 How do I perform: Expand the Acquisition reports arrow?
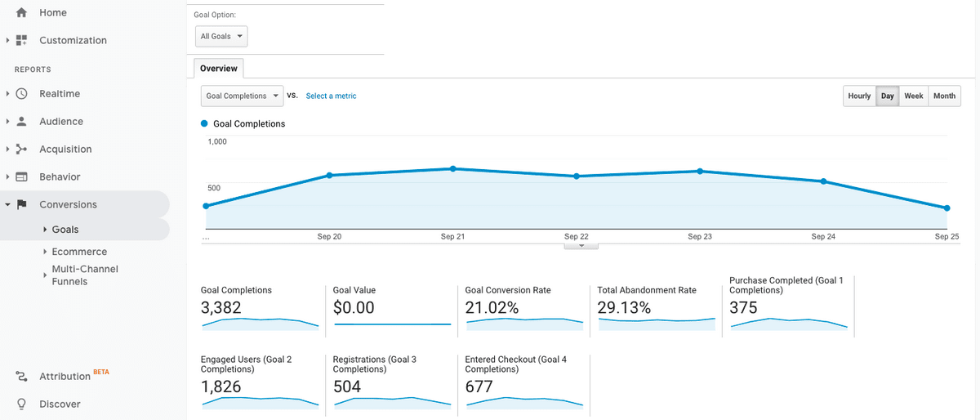point(7,149)
